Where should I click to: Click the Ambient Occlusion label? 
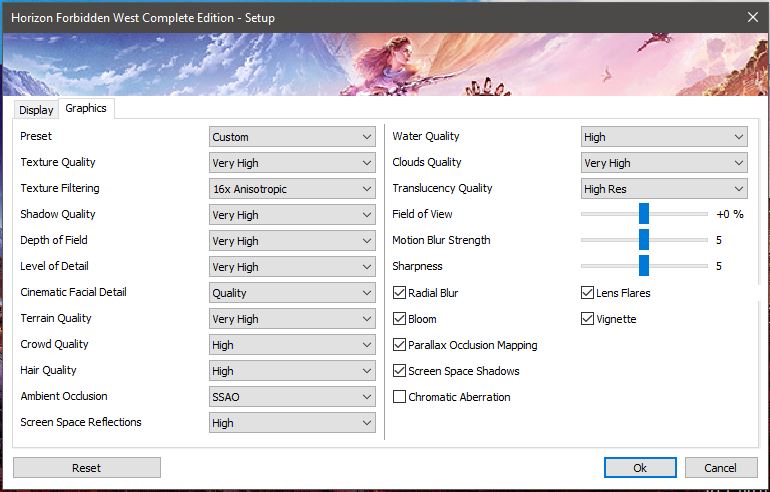point(64,396)
